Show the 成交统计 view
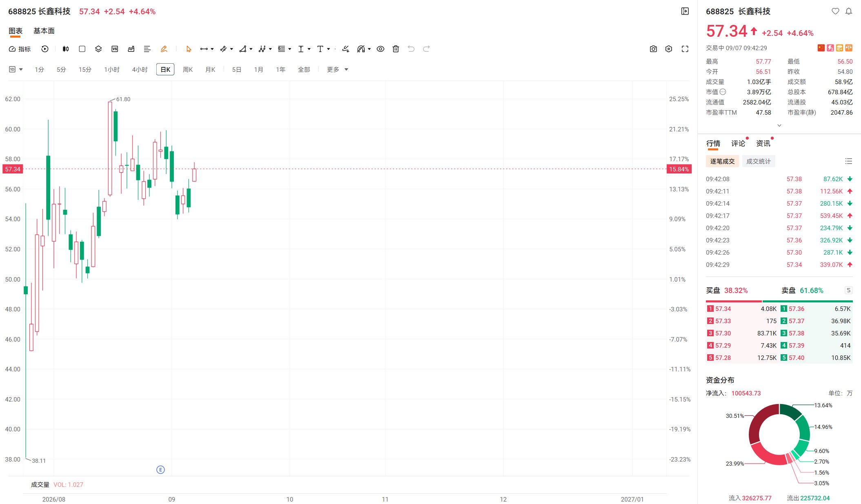Viewport: 861px width, 504px height. [x=759, y=161]
